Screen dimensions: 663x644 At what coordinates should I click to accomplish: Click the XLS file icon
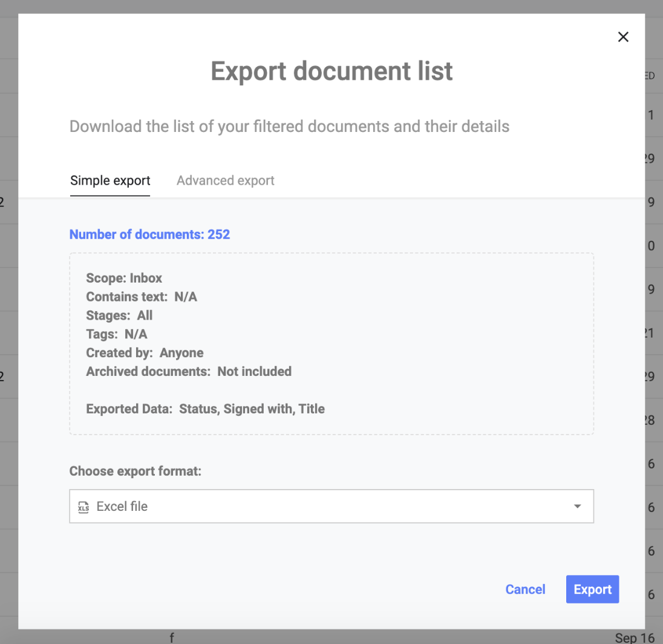pos(83,507)
